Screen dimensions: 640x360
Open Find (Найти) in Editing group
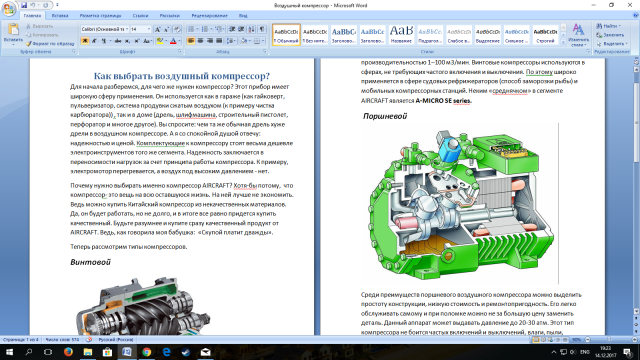(608, 26)
